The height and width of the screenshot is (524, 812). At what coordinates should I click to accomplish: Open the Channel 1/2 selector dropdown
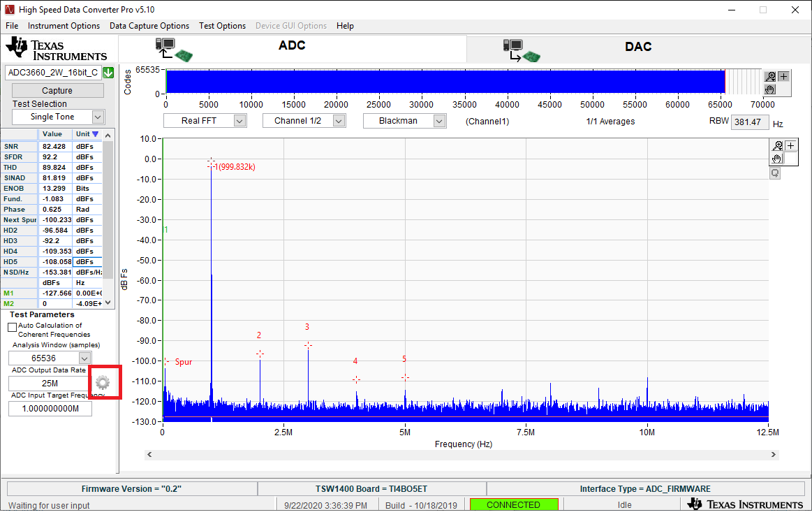coord(338,120)
